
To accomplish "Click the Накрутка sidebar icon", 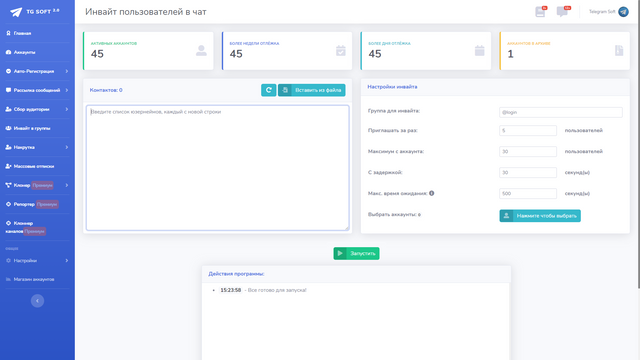I will [8, 147].
